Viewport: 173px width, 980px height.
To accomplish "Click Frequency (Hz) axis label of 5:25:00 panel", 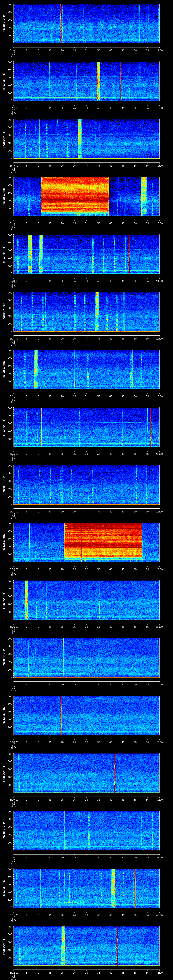I will (x=4, y=542).
